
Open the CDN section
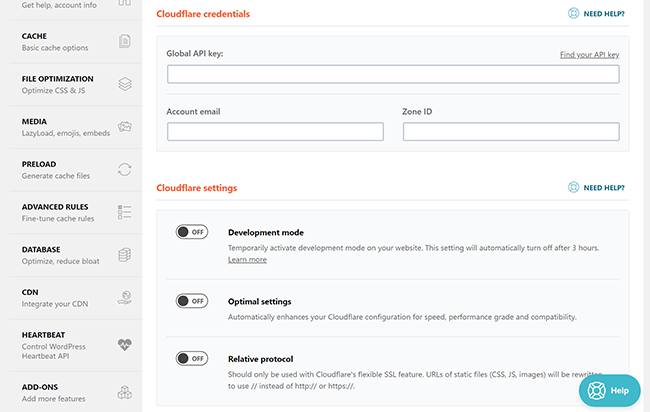coord(76,298)
